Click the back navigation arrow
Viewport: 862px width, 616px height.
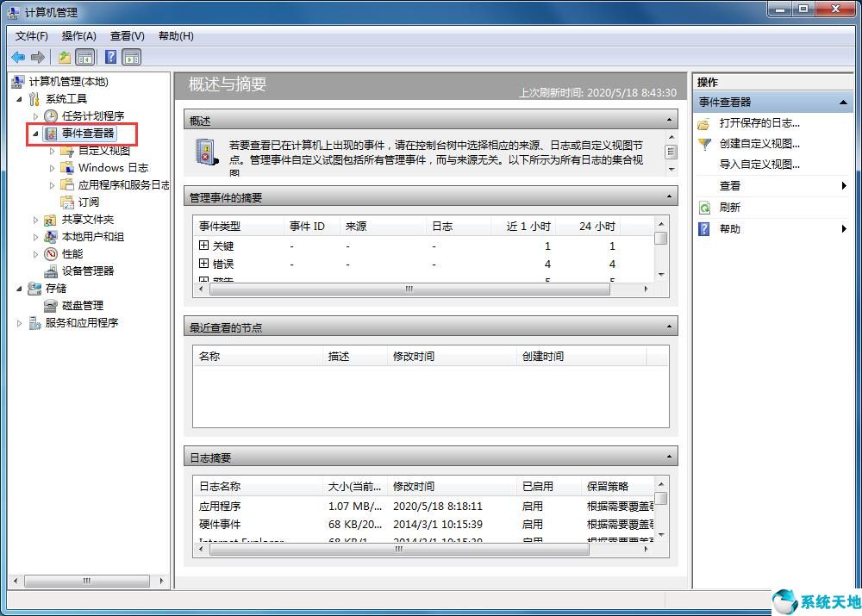[x=18, y=57]
